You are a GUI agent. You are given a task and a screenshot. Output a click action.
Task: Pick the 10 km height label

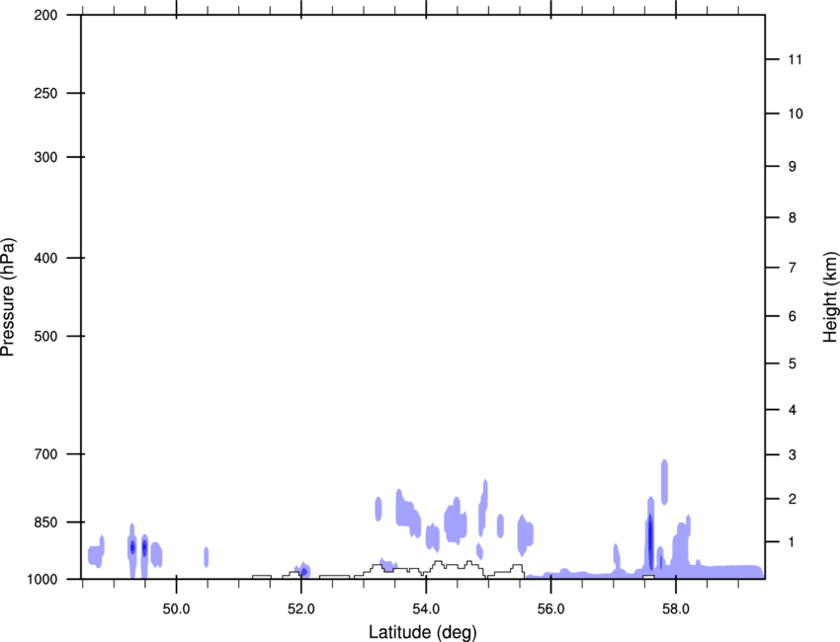795,114
